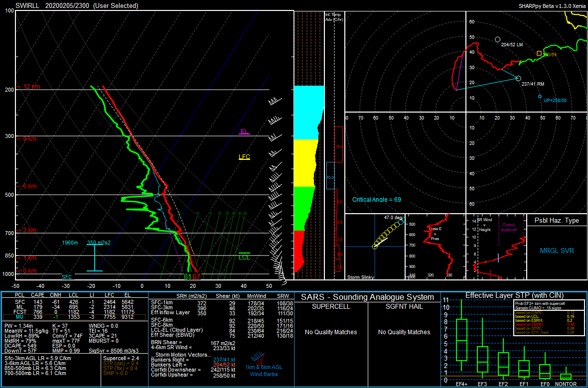Click the 'Storm Slinky' label
This screenshot has width=588, height=388.
pos(361,277)
